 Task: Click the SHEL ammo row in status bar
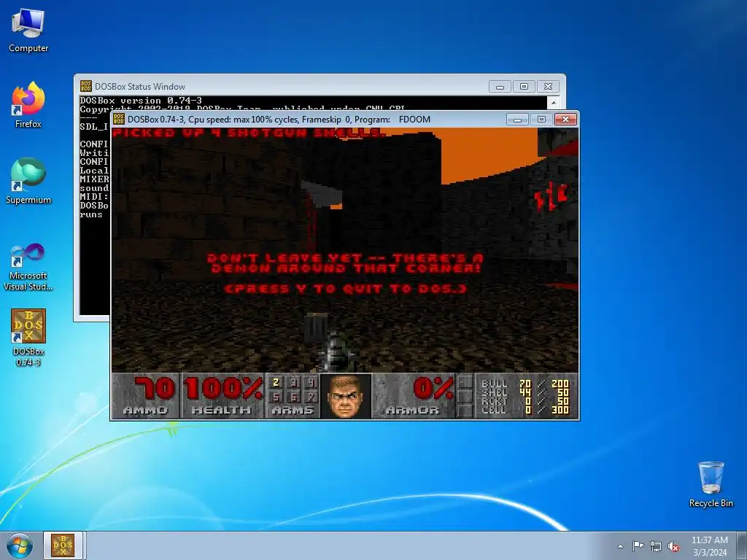(525, 392)
